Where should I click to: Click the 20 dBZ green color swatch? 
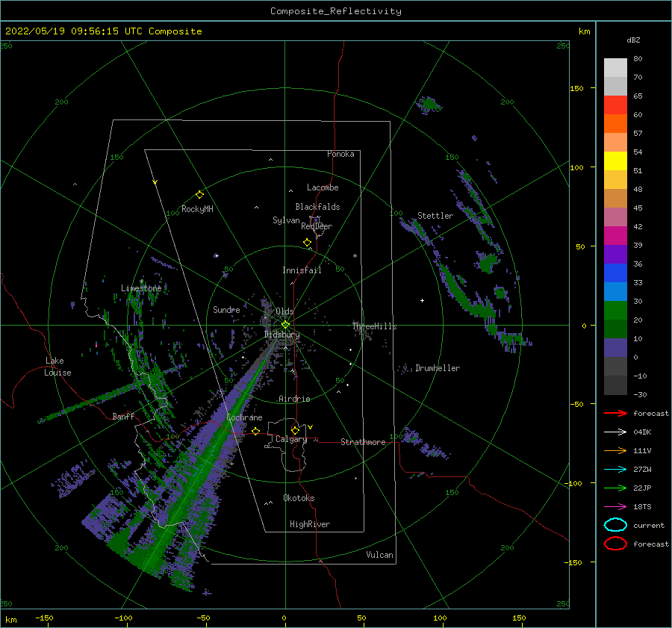[615, 329]
